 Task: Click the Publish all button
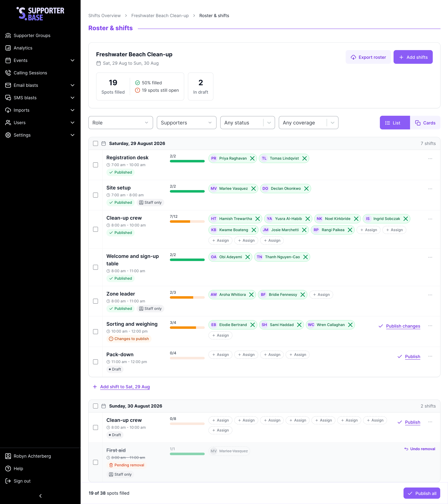pyautogui.click(x=422, y=493)
